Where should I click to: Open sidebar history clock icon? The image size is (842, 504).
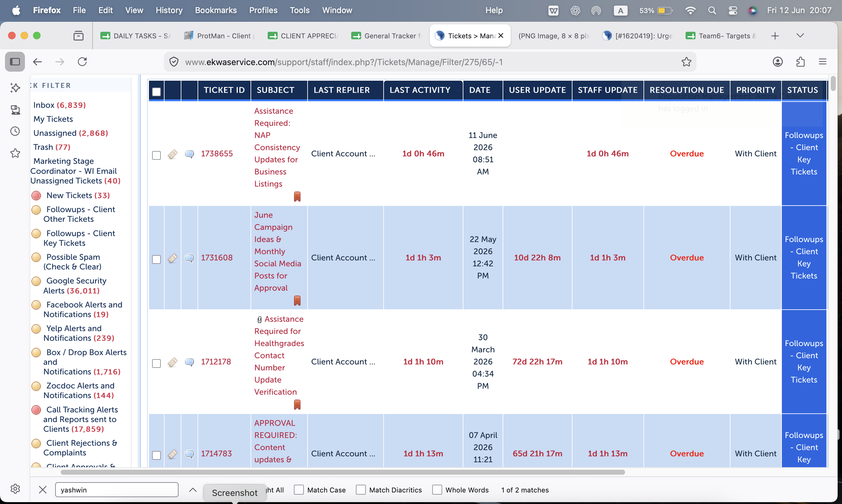tap(15, 131)
